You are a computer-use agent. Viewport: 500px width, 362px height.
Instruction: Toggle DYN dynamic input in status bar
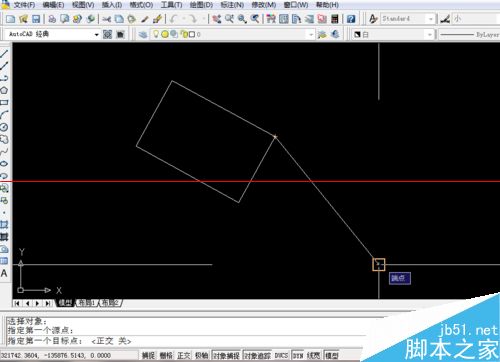point(298,355)
